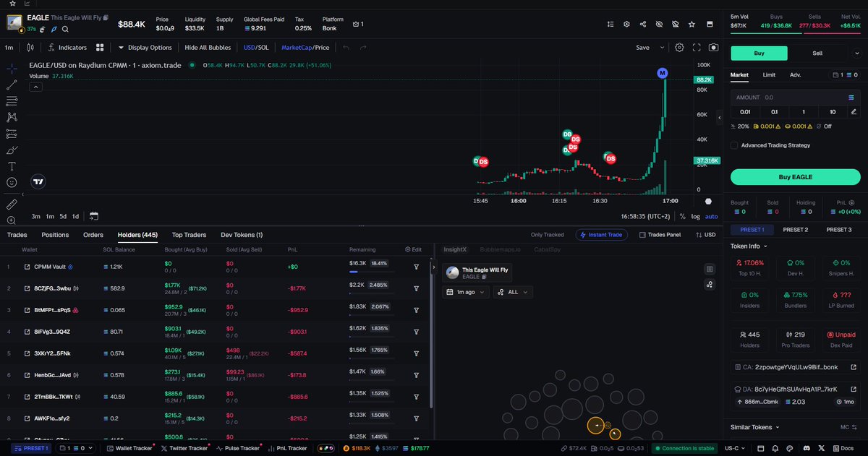
Task: Add EAGLE to favorites with star icon
Action: coord(692,24)
